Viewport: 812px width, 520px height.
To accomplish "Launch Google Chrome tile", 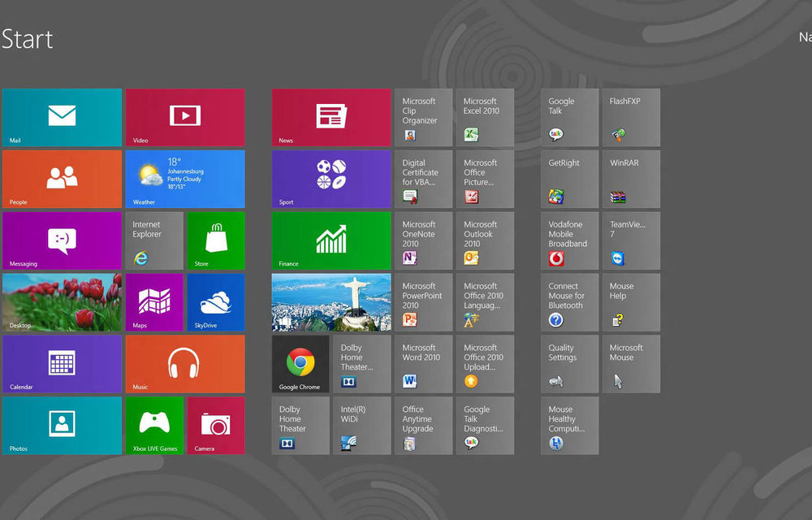I will tap(300, 364).
